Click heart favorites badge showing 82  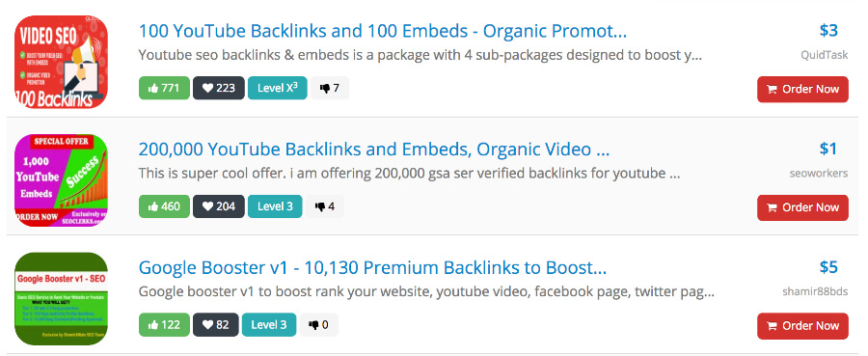tap(216, 325)
